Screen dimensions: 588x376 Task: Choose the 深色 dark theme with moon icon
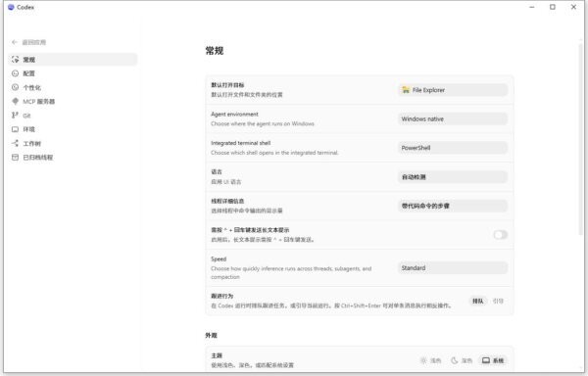pyautogui.click(x=462, y=360)
